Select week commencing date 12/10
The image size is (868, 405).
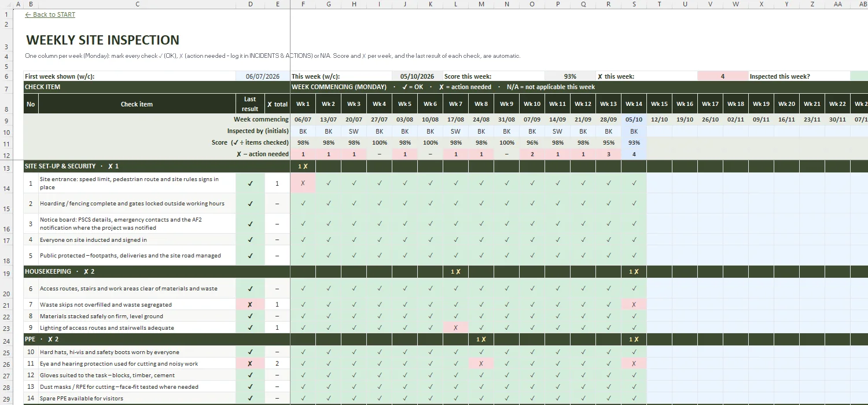[660, 120]
